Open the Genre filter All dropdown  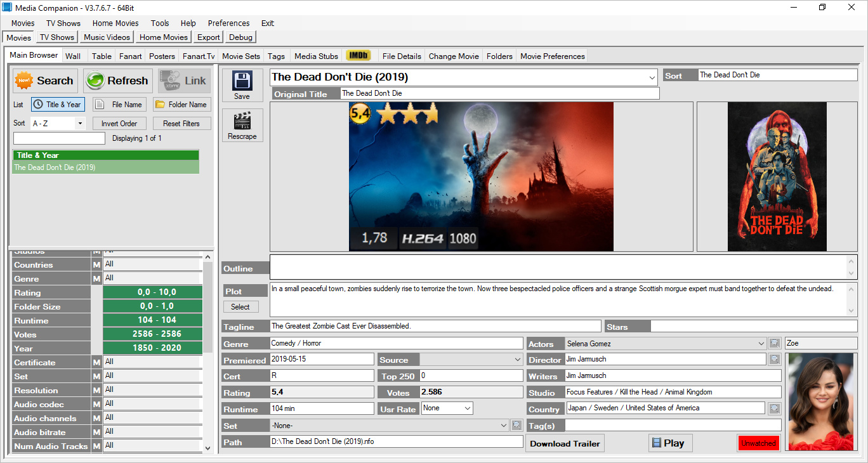tap(152, 278)
